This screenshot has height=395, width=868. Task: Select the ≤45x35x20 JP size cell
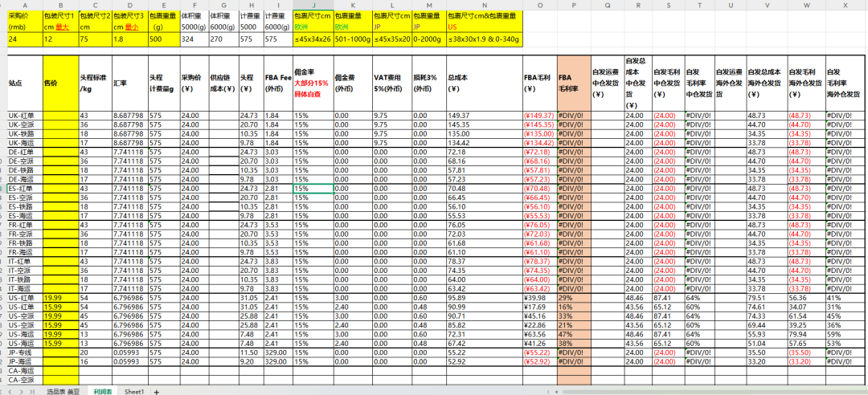coord(392,40)
